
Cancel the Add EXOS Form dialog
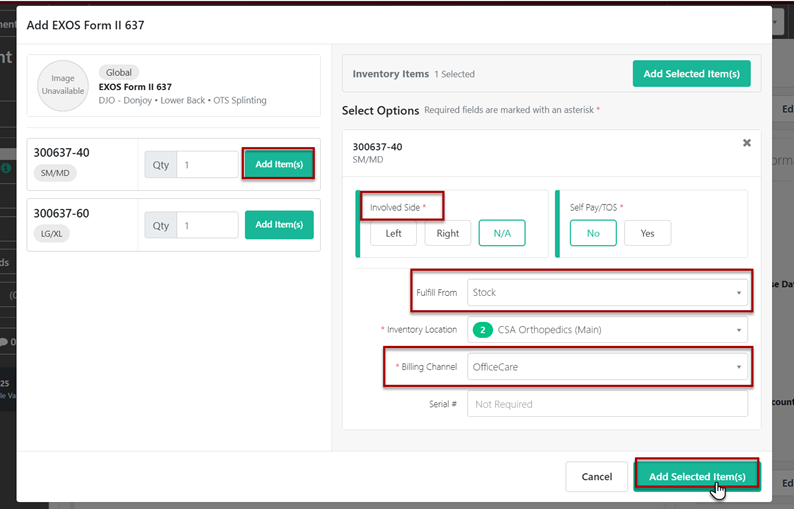[596, 477]
